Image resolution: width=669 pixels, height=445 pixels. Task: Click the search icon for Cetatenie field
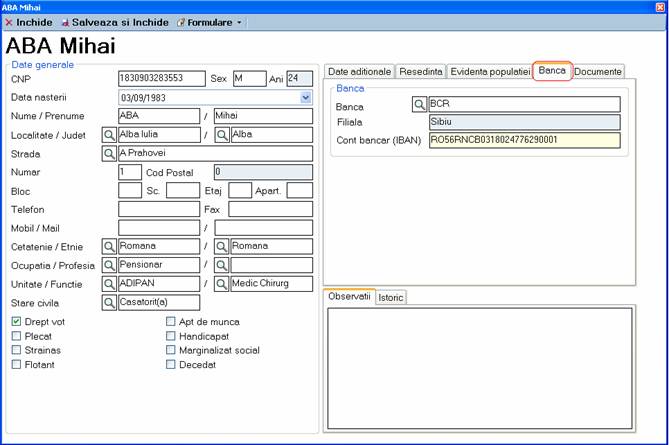click(109, 246)
